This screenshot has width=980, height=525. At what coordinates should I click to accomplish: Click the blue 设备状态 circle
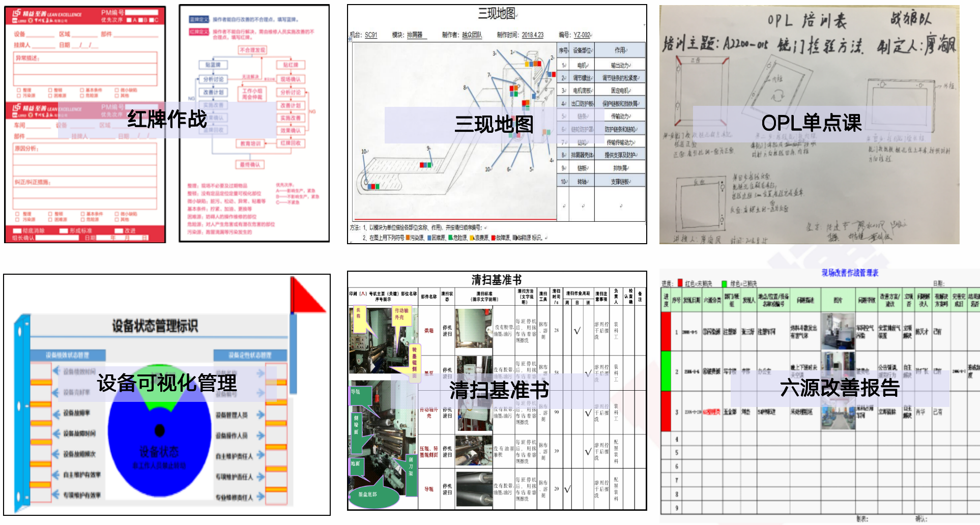(160, 448)
